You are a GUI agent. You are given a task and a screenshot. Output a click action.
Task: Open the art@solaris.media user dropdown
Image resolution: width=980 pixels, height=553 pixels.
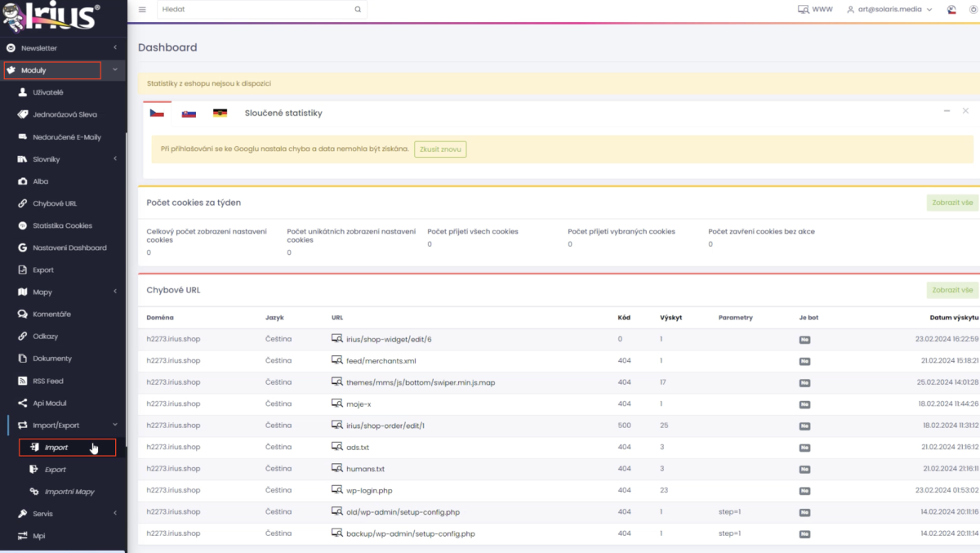889,10
